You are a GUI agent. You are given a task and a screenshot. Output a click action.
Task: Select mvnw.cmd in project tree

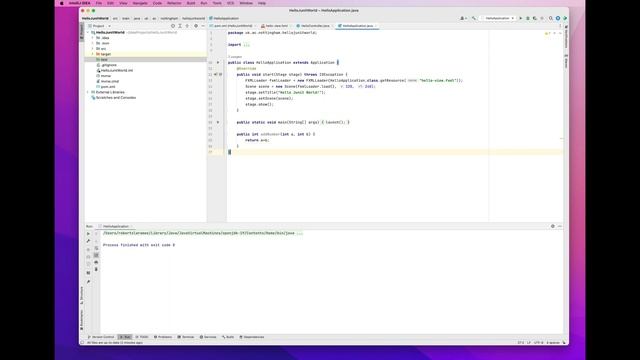[110, 81]
